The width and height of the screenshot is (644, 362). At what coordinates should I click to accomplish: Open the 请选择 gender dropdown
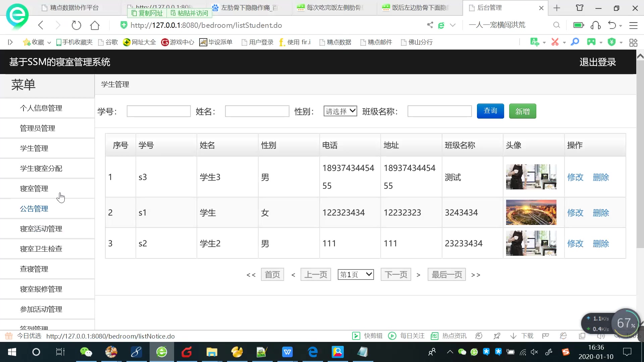[340, 111]
